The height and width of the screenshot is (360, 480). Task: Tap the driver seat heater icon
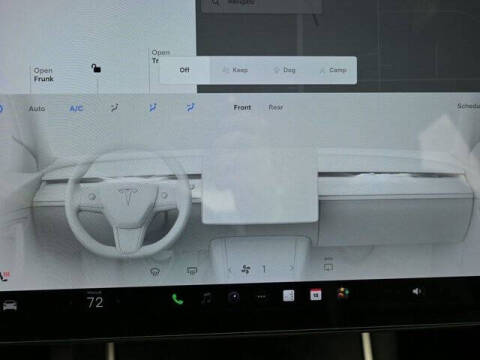(x=5, y=276)
